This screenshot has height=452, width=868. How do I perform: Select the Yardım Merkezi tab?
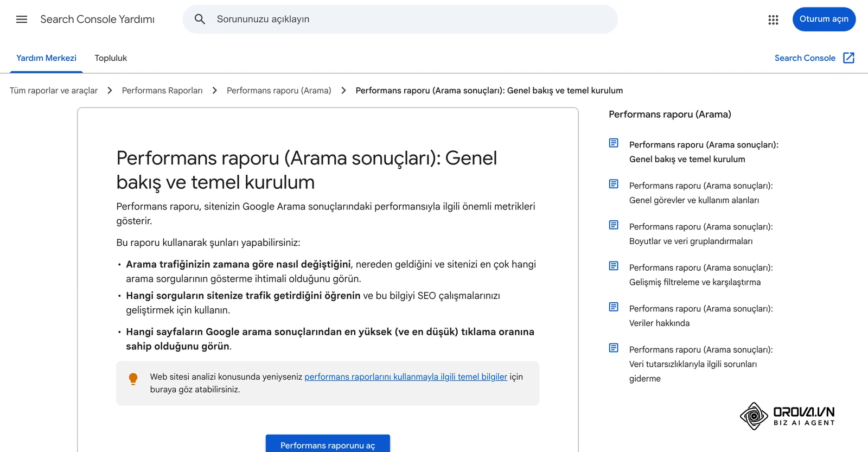(46, 58)
